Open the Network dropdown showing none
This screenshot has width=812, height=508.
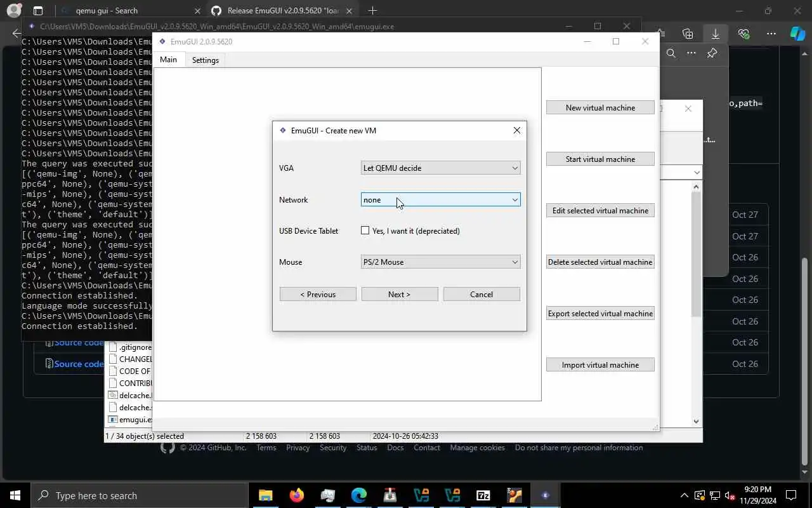[x=441, y=199]
